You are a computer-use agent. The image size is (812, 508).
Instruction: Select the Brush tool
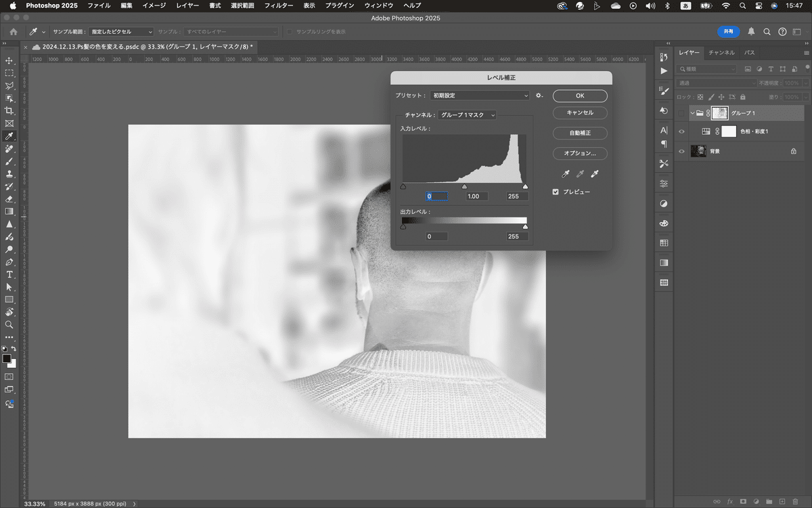(x=9, y=161)
